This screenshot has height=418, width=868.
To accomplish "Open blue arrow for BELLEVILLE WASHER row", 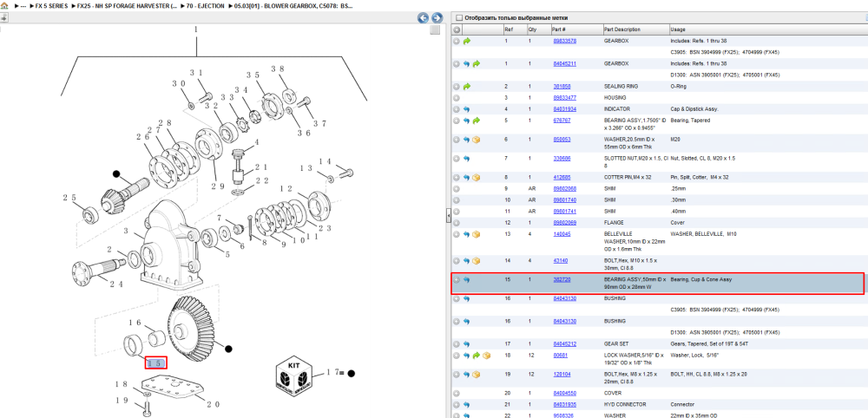I will click(x=467, y=234).
